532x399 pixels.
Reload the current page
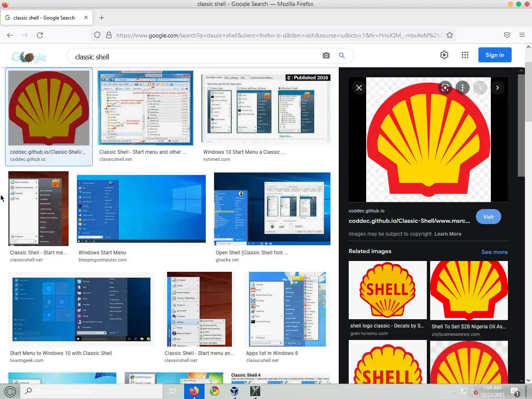[40, 35]
